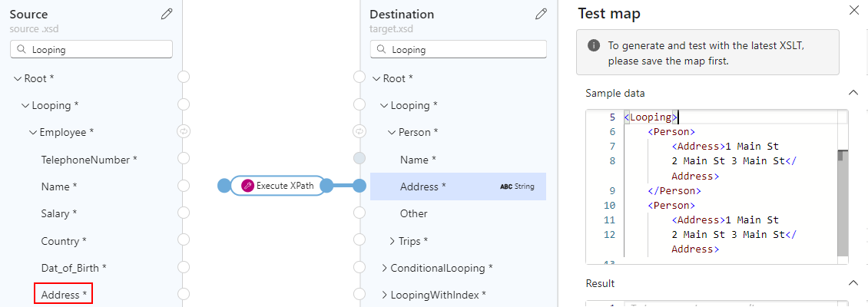868x307 pixels.
Task: Click the connection circle next to source Salary
Action: tap(184, 213)
